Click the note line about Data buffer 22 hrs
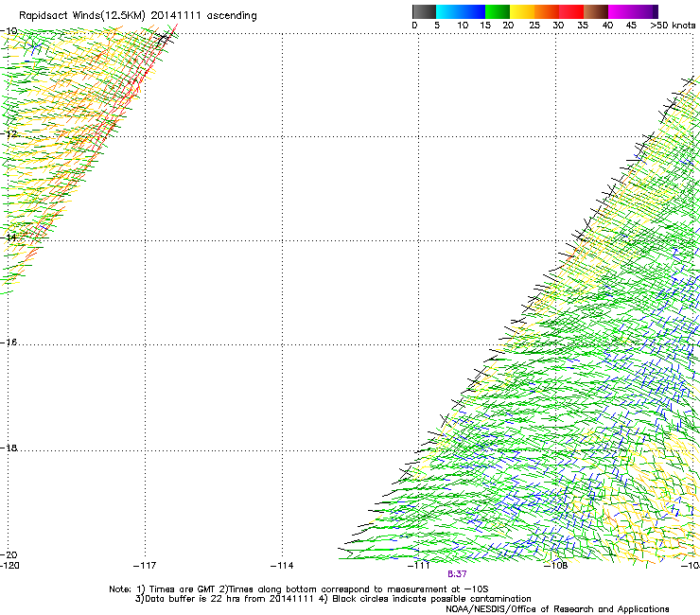 [333, 599]
